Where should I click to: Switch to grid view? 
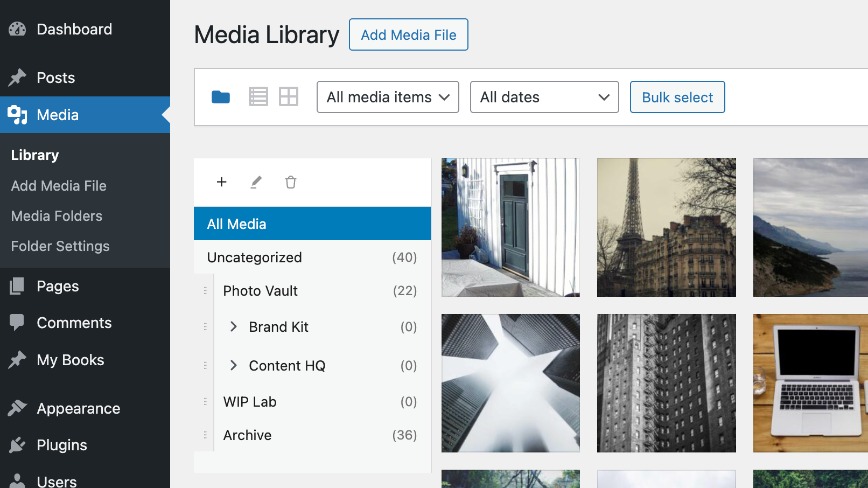click(x=289, y=96)
